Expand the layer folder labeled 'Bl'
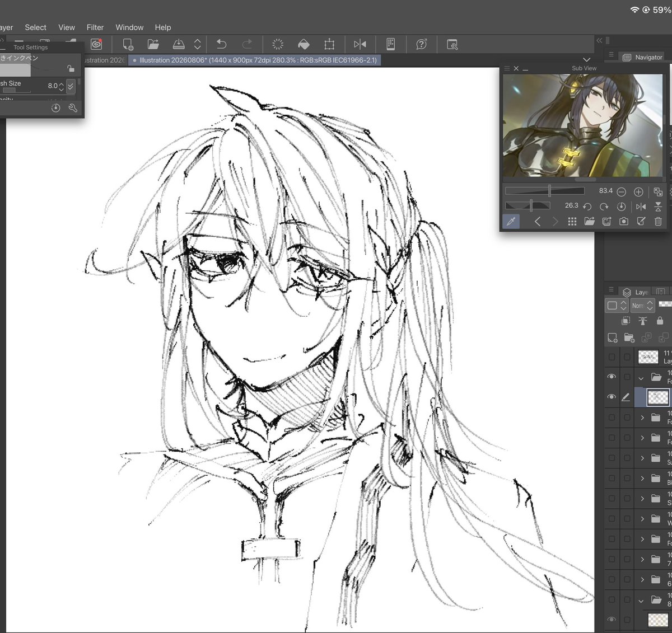672x633 pixels. point(642,479)
